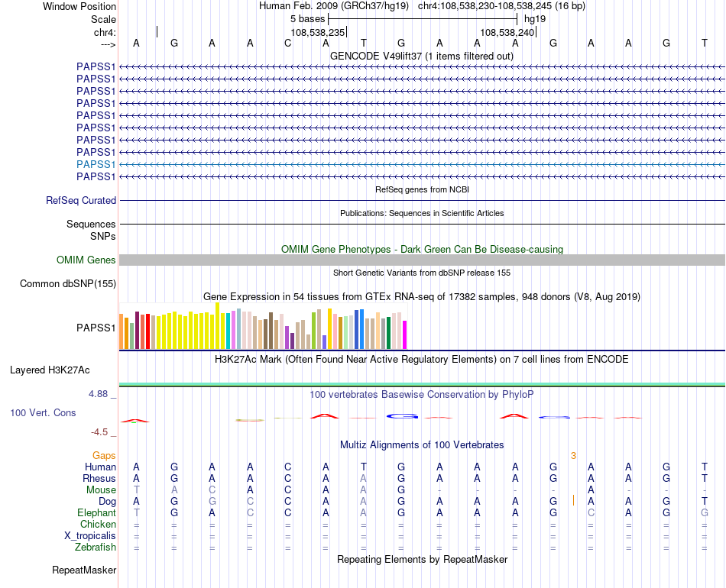726x588 pixels.
Task: Click the magenta last bar in GTEx chart
Action: point(405,335)
